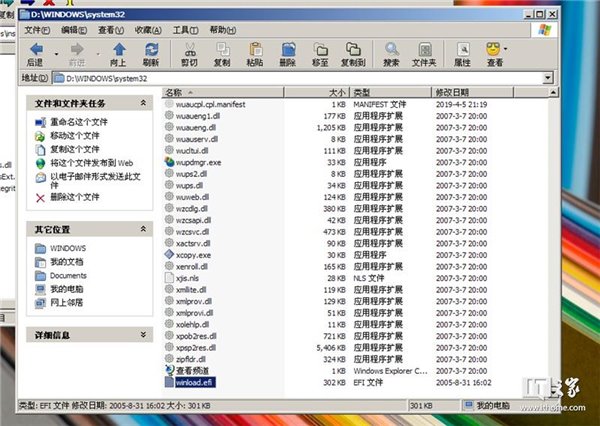Collapse the 文件和文件夹任务 panel
Screen dimensions: 600x426
coord(143,103)
